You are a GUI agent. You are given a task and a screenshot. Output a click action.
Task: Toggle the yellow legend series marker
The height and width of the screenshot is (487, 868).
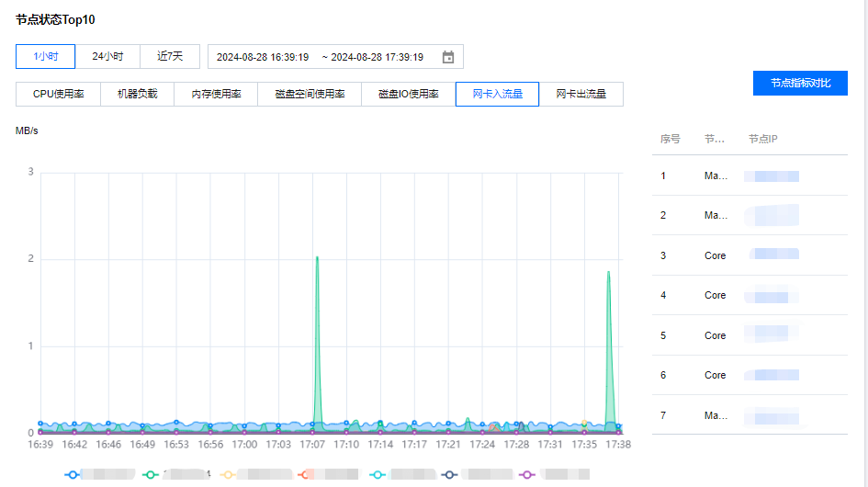(229, 474)
